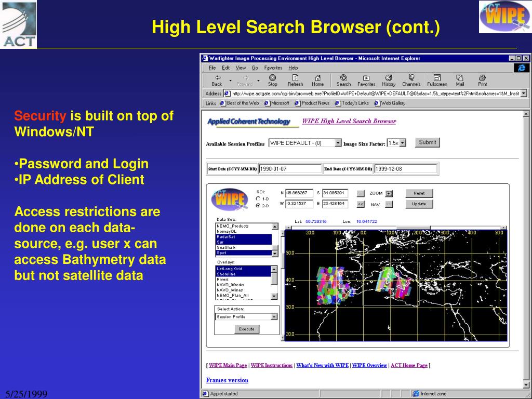532x399 pixels.
Task: Open Today's Links shortcut
Action: (352, 103)
